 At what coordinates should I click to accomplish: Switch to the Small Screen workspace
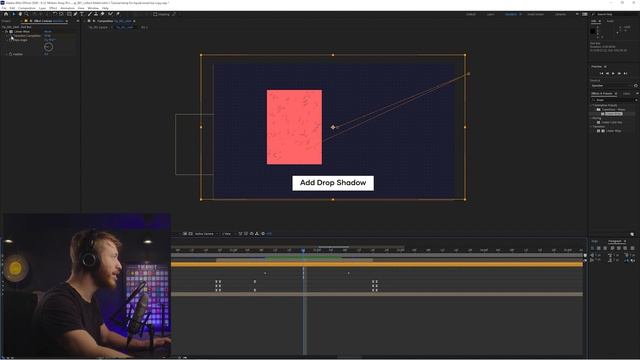click(536, 14)
